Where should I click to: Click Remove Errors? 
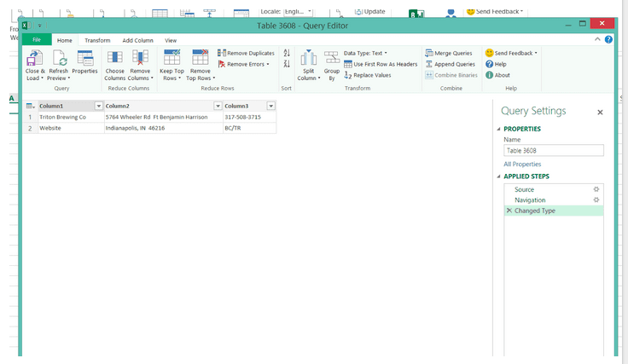243,64
